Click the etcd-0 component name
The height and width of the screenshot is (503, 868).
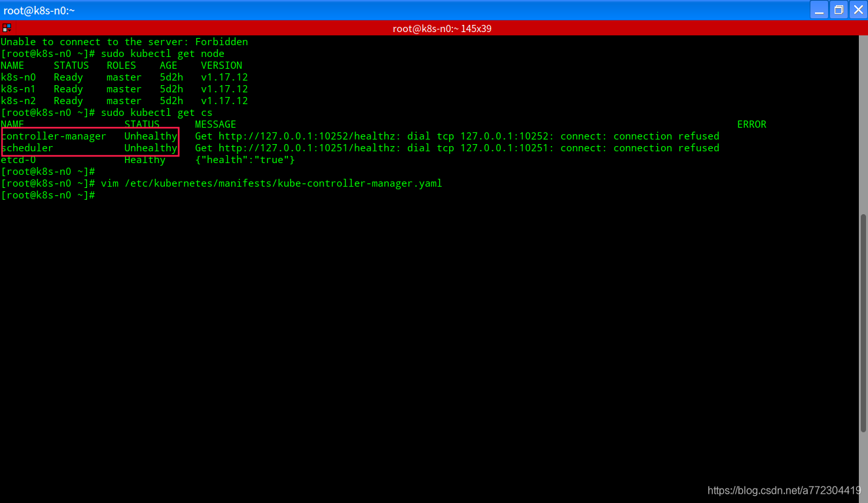tap(18, 160)
